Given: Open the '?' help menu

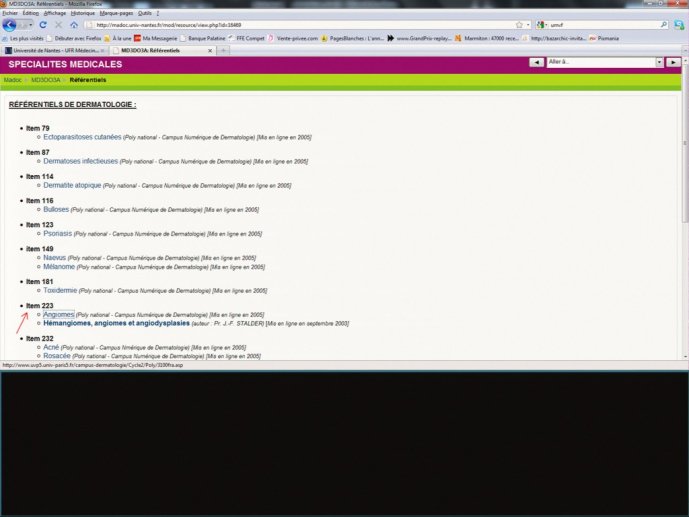Looking at the screenshot, I should pyautogui.click(x=158, y=14).
